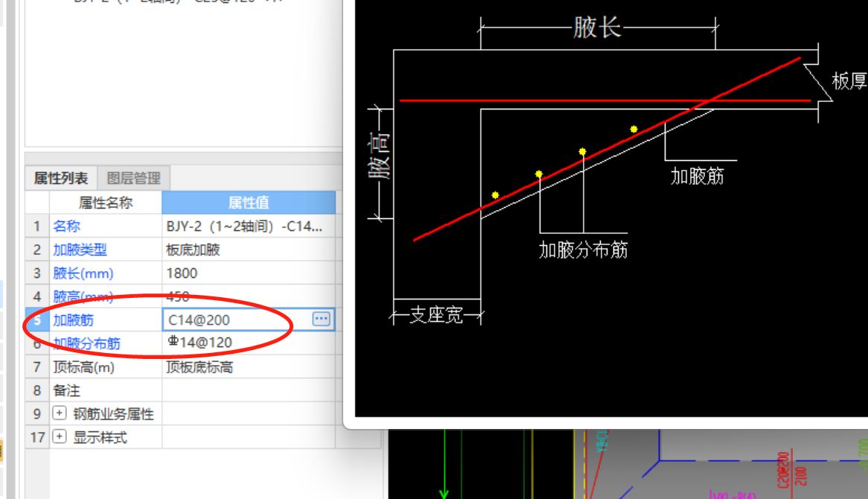Switch to the 图层管理 tab
This screenshot has width=868, height=499.
click(x=133, y=178)
